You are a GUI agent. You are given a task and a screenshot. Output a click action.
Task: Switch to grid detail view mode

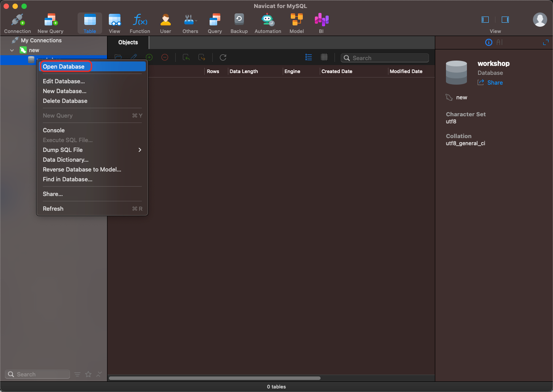(x=324, y=57)
